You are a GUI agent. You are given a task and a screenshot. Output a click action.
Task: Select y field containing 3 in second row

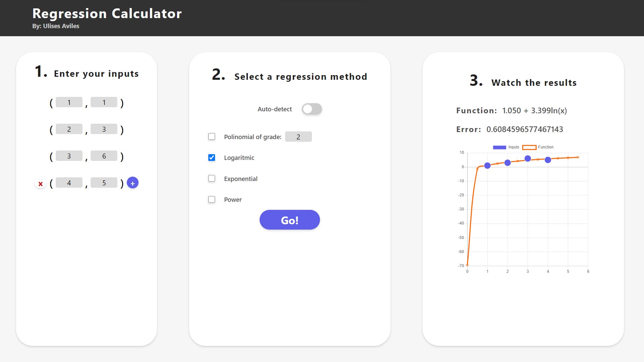104,129
